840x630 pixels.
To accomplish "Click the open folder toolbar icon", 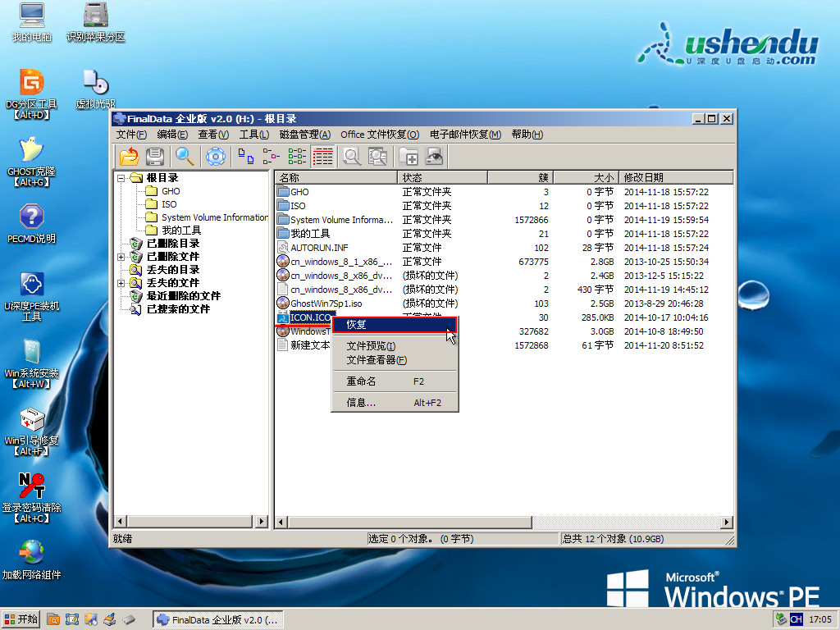I will click(129, 157).
